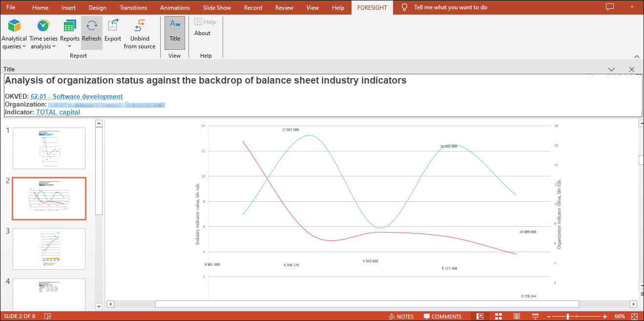The height and width of the screenshot is (321, 644).
Task: Switch to Reading view icon
Action: tap(517, 317)
